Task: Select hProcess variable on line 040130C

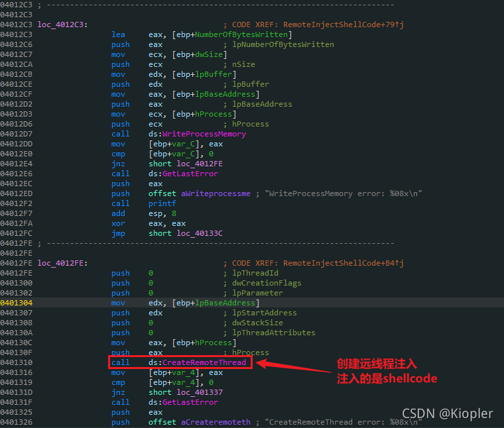Action: pyautogui.click(x=214, y=343)
